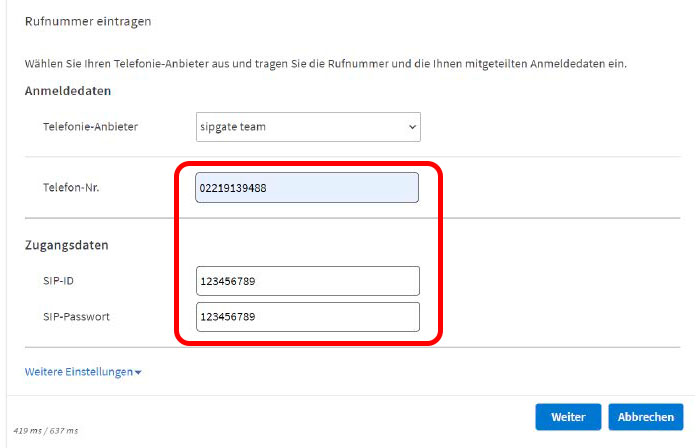Click the SIP-ID label text

coord(58,281)
